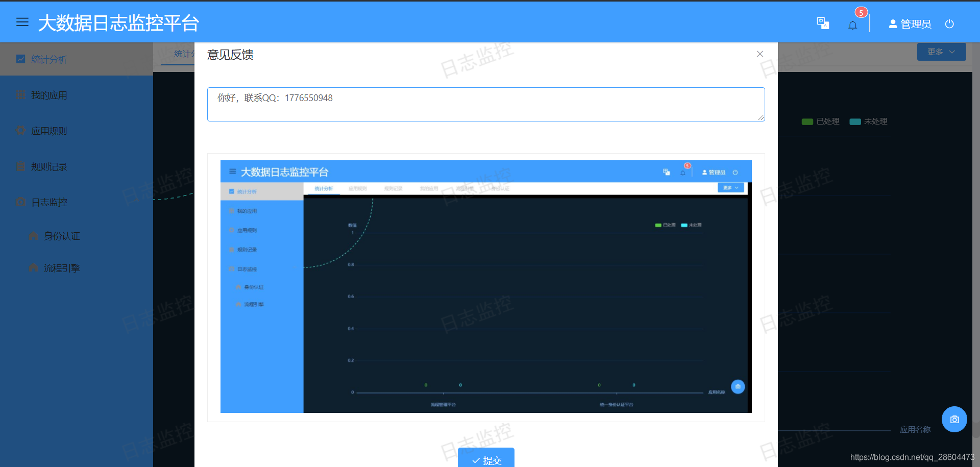The image size is (980, 467).
Task: Click the power logout icon
Action: pos(949,24)
